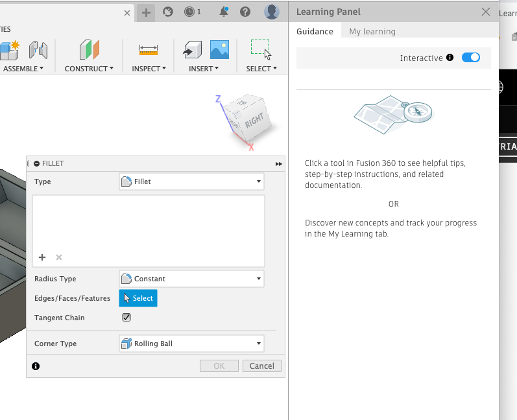Close the Learning Panel
This screenshot has width=517, height=420.
(486, 12)
